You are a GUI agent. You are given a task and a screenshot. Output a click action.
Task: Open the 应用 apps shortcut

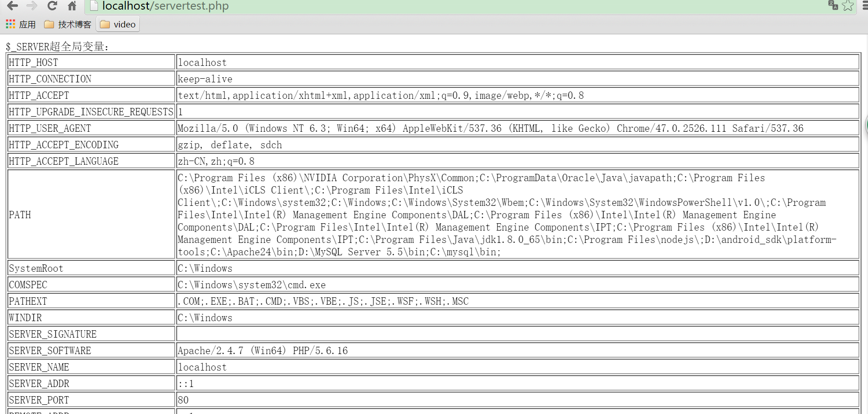click(21, 24)
